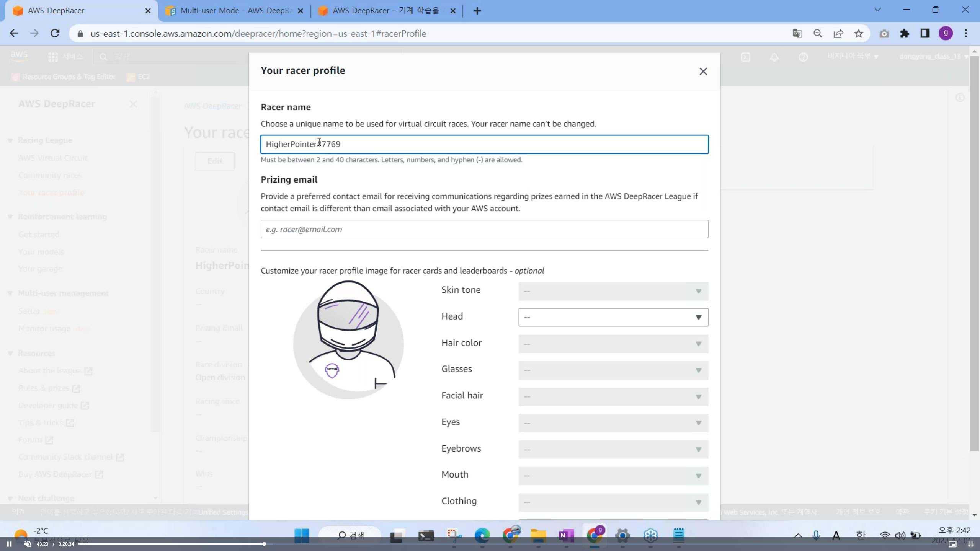Seek on the video progress bar
This screenshot has width=980, height=551.
tap(459, 544)
